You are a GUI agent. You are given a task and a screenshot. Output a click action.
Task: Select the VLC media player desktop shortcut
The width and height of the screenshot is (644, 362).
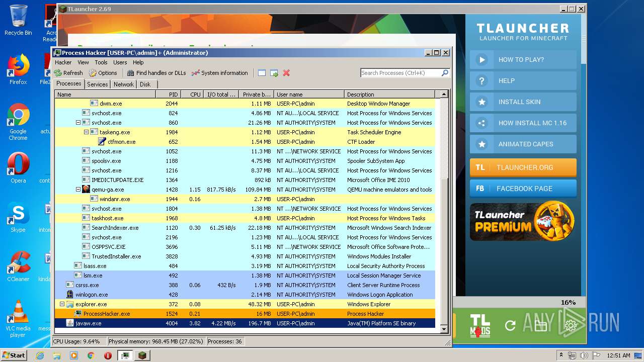(x=18, y=319)
